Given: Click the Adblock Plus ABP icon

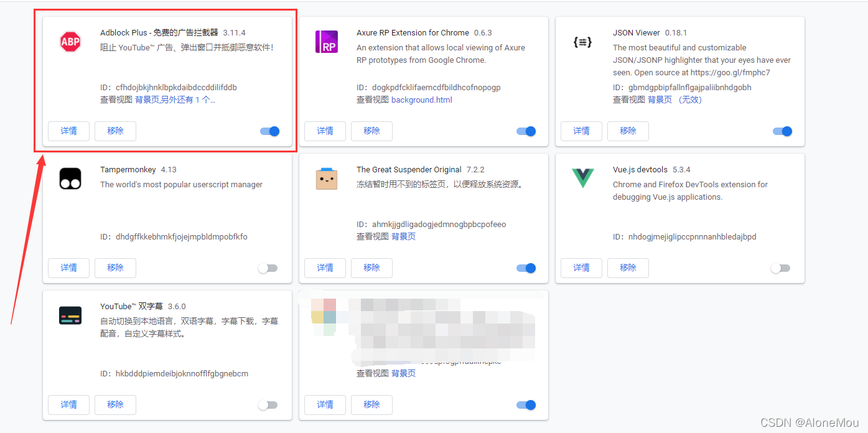Looking at the screenshot, I should [70, 42].
